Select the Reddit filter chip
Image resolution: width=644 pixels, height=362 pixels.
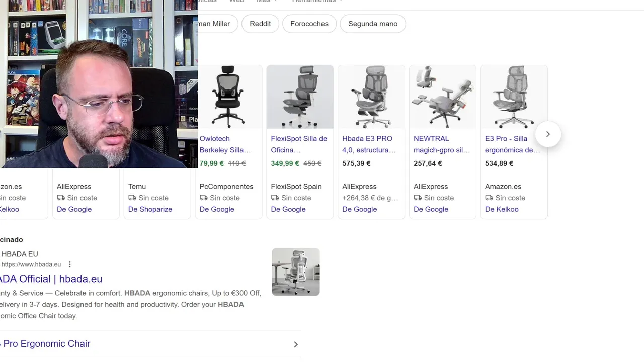(x=260, y=24)
